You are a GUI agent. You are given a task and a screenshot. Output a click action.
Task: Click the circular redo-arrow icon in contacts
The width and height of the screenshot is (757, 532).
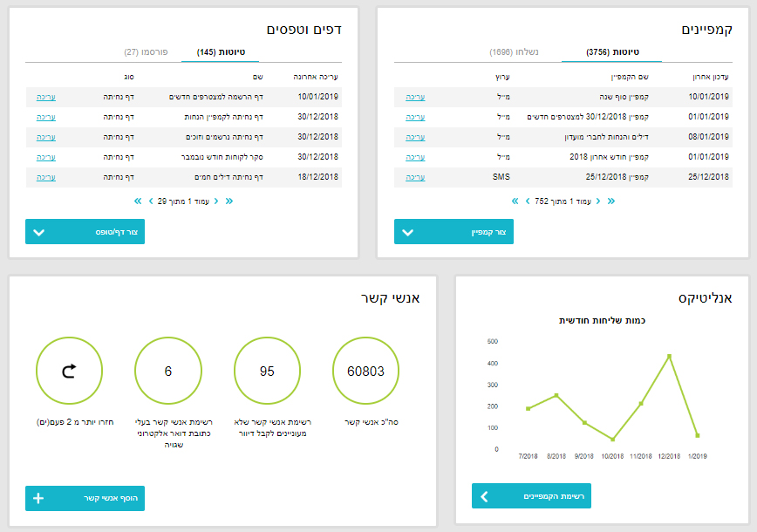[69, 372]
